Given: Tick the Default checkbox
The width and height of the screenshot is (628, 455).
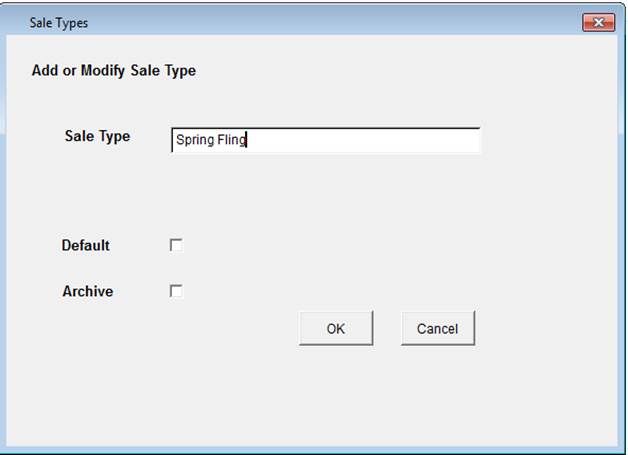Looking at the screenshot, I should [x=176, y=245].
